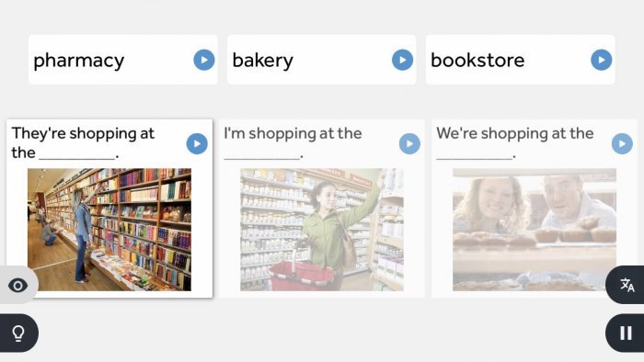Click the blank in I'm shopping sentence

pos(262,155)
